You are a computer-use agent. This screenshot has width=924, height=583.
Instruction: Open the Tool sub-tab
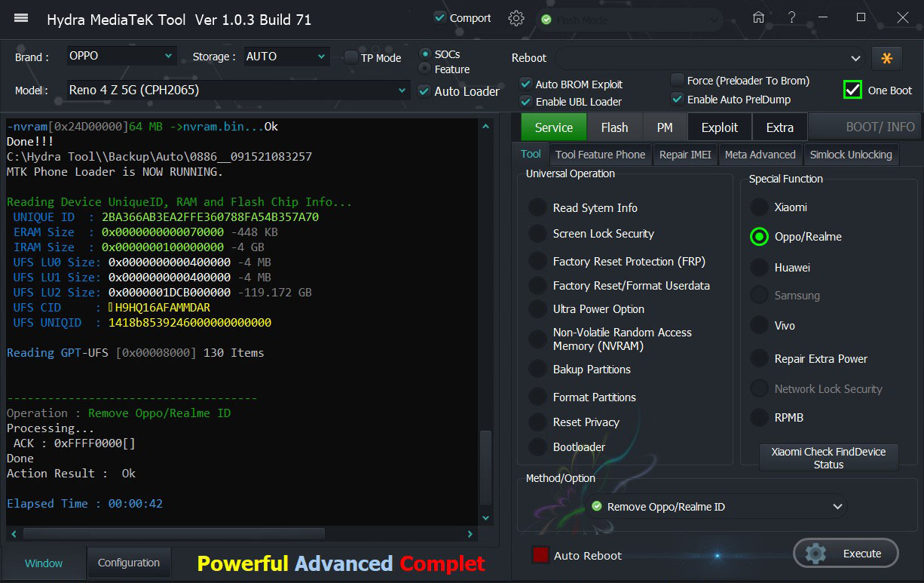click(x=531, y=154)
